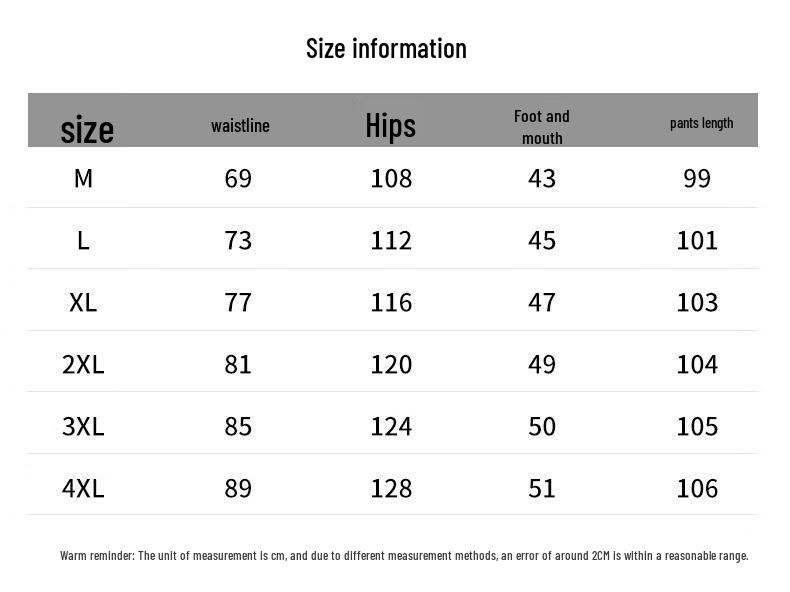Select the 4XL size row label

(x=84, y=489)
